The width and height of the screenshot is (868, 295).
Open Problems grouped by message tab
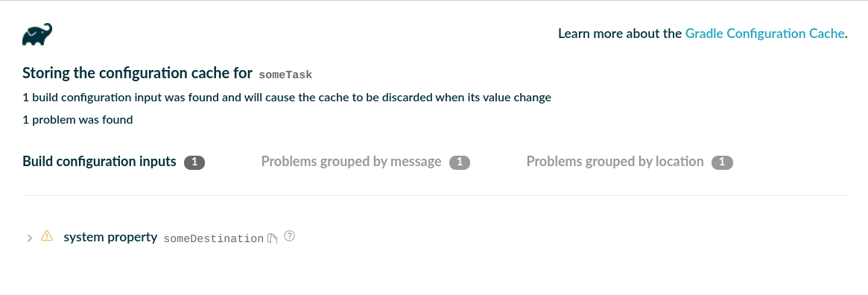click(x=351, y=162)
